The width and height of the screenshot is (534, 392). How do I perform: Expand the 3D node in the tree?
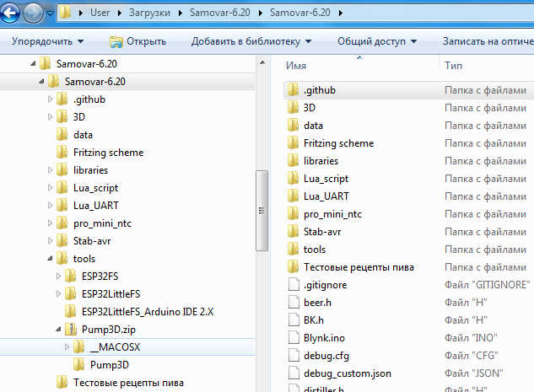(x=50, y=116)
